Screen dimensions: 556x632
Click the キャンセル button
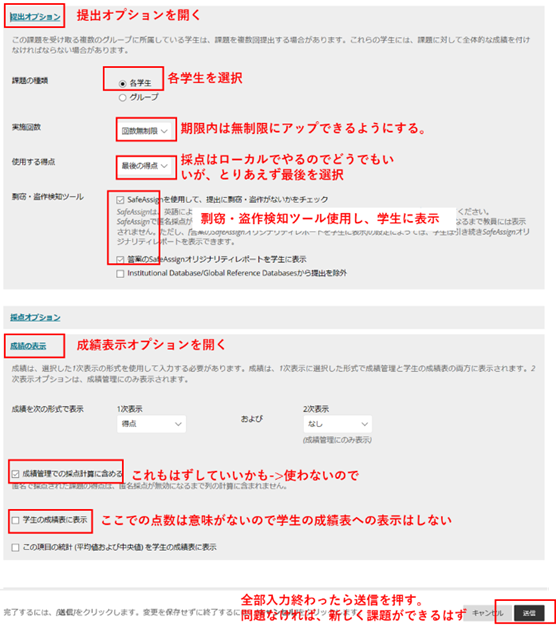pos(488,613)
